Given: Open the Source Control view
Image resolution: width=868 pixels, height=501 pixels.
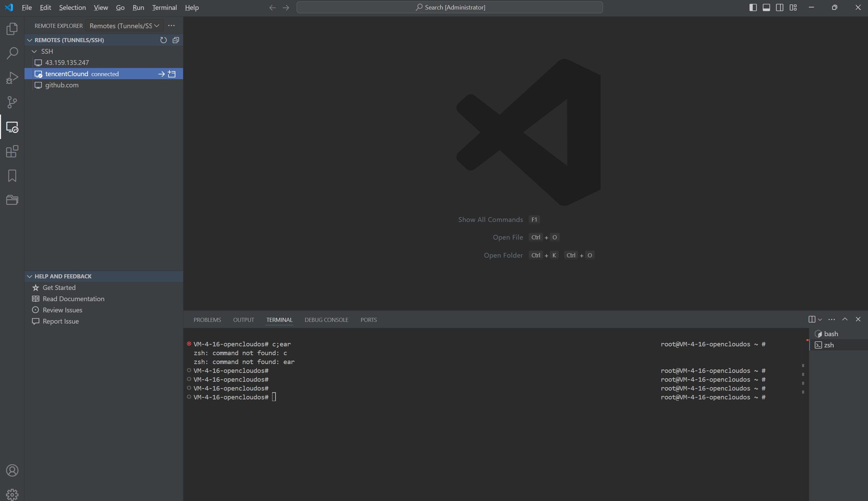Looking at the screenshot, I should (x=12, y=102).
